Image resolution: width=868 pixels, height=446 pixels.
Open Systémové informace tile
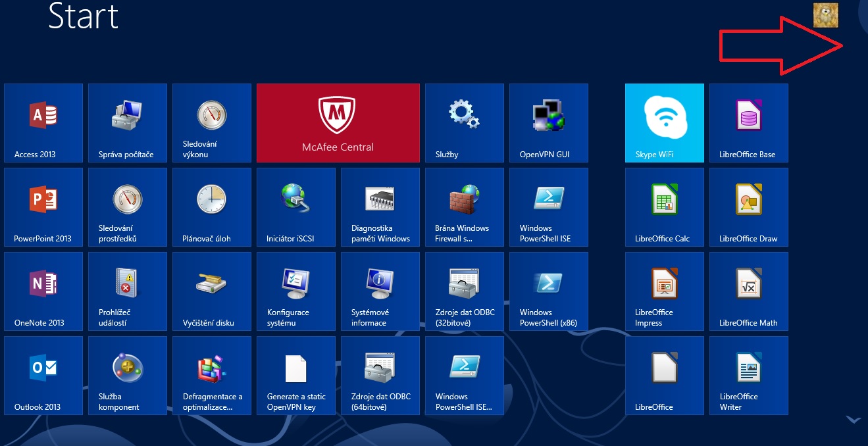[380, 291]
